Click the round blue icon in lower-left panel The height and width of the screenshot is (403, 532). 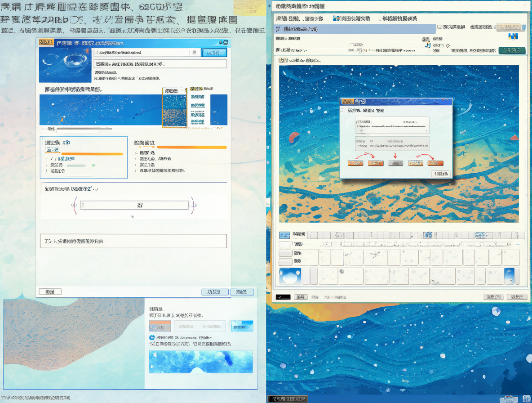click(152, 337)
